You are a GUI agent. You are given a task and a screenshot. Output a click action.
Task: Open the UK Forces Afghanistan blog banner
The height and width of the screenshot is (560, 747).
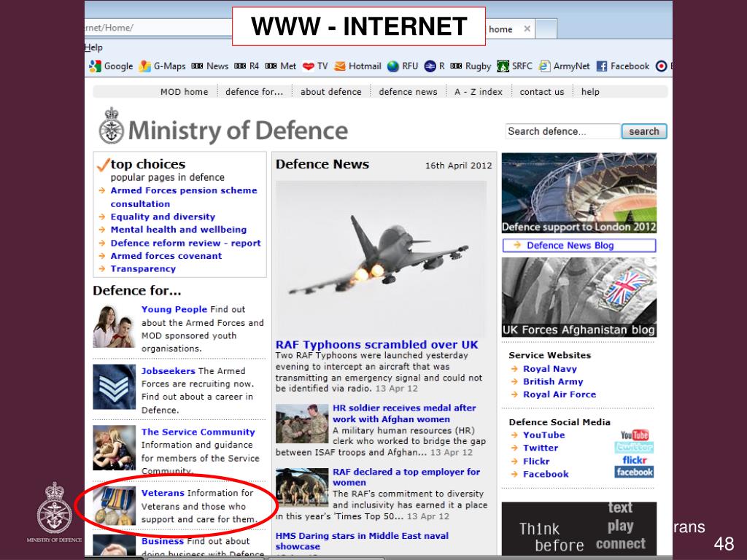click(x=578, y=297)
